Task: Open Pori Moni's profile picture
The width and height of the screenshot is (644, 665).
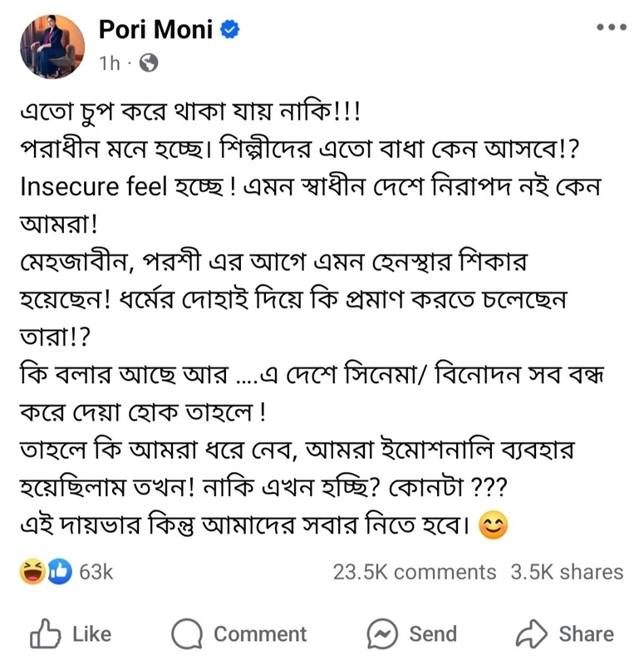Action: (52, 47)
